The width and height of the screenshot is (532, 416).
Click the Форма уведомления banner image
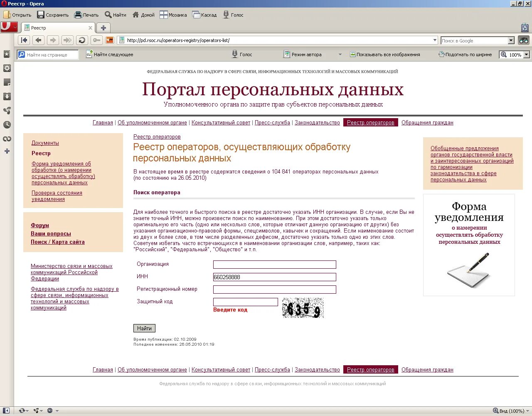tap(469, 245)
